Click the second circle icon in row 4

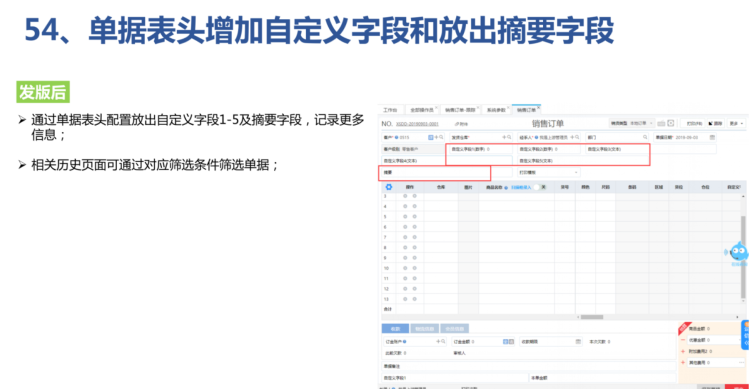(414, 206)
